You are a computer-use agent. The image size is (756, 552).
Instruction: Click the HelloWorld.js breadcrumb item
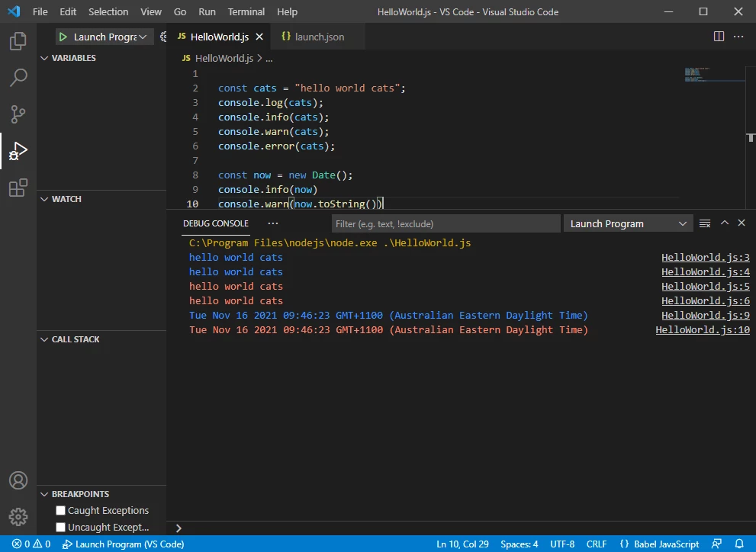(x=224, y=58)
